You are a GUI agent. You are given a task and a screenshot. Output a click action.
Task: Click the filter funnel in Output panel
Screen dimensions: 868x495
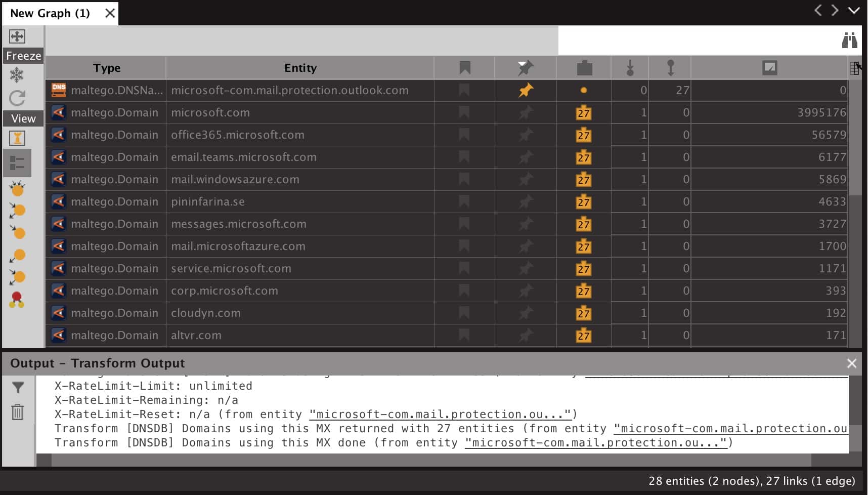coord(18,388)
